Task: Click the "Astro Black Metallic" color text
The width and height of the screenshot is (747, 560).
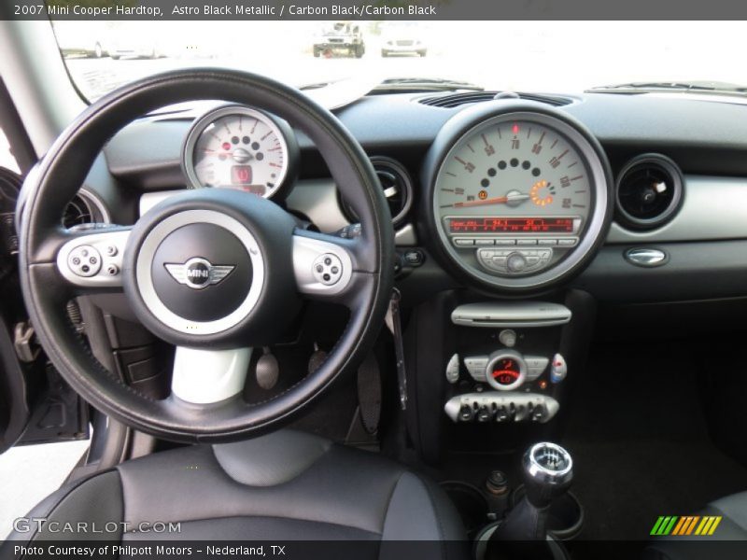Action: [223, 10]
